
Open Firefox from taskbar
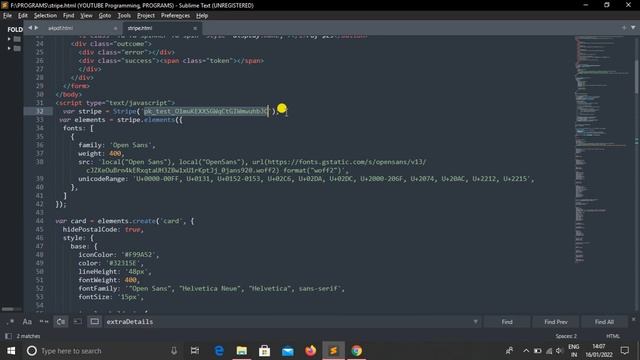pyautogui.click(x=310, y=351)
